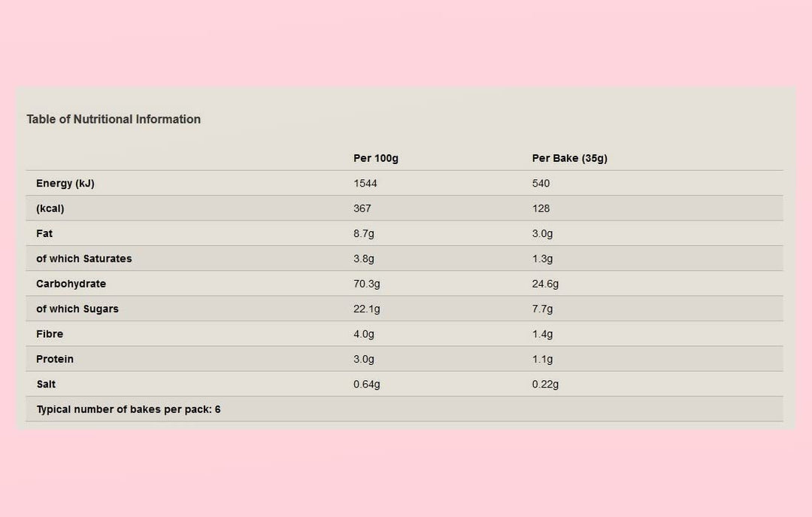Click the 'Salt' row label

coord(46,384)
